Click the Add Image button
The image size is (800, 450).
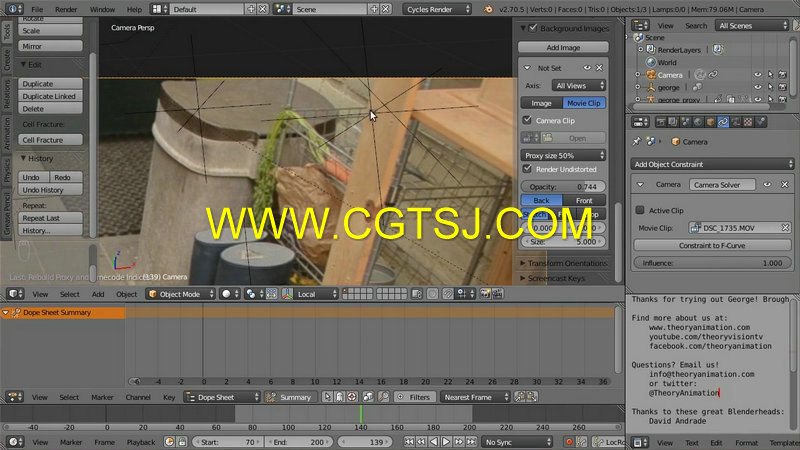pos(563,47)
